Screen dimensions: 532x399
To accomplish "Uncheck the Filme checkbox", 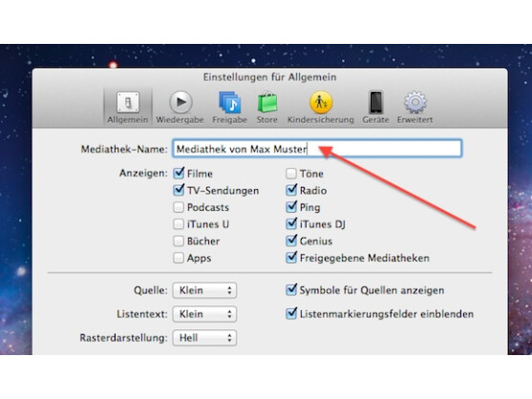I will 179,173.
